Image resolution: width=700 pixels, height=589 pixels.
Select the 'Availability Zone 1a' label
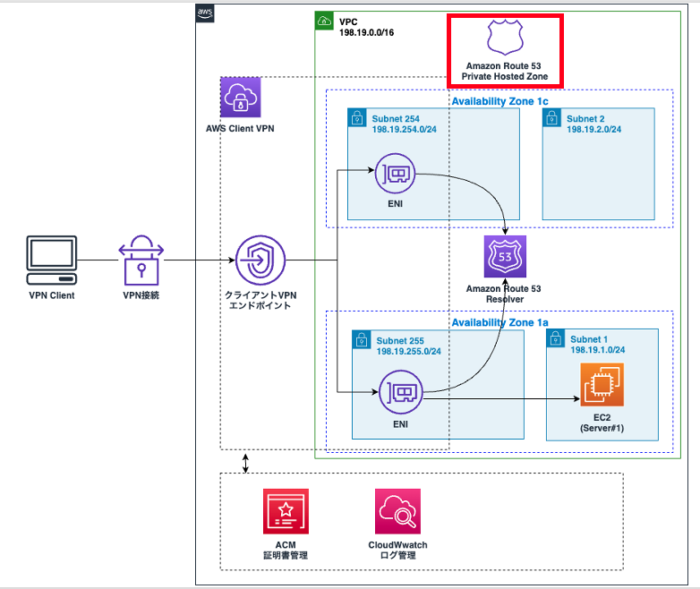(500, 322)
